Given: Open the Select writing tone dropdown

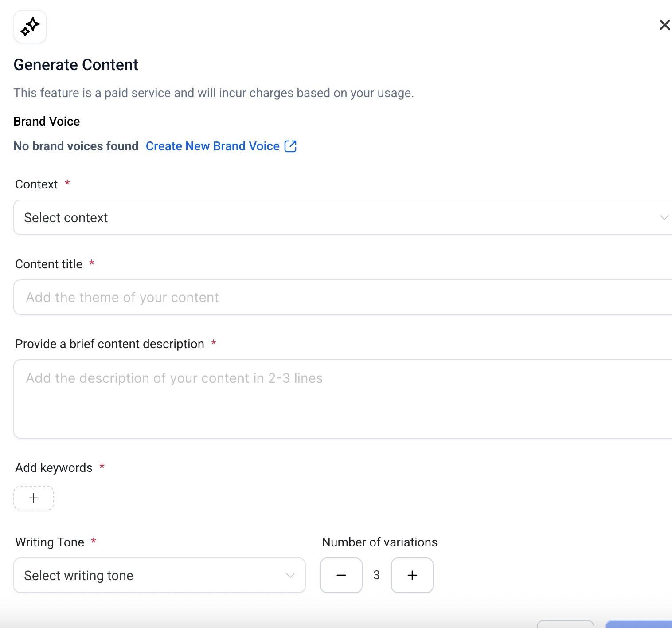Looking at the screenshot, I should click(151, 575).
